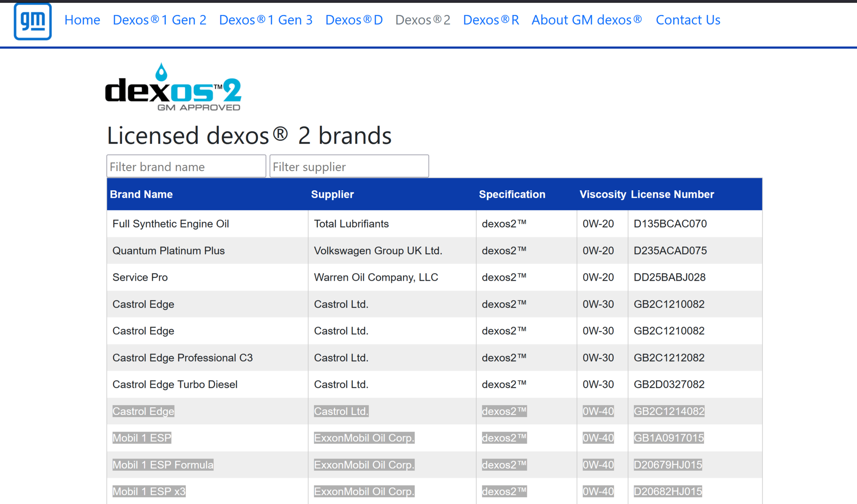Select the Quantum Platinum Plus row

click(168, 251)
